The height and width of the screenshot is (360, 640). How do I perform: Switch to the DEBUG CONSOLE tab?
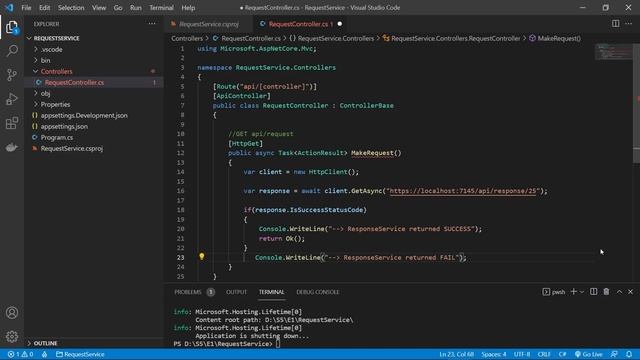318,292
